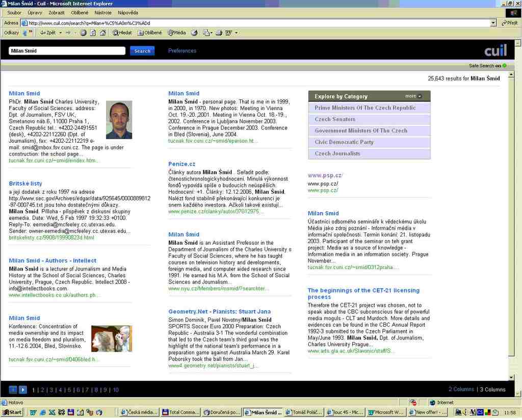The height and width of the screenshot is (420, 522).
Task: Switch to Microsoft Word taskbar window
Action: point(385,412)
